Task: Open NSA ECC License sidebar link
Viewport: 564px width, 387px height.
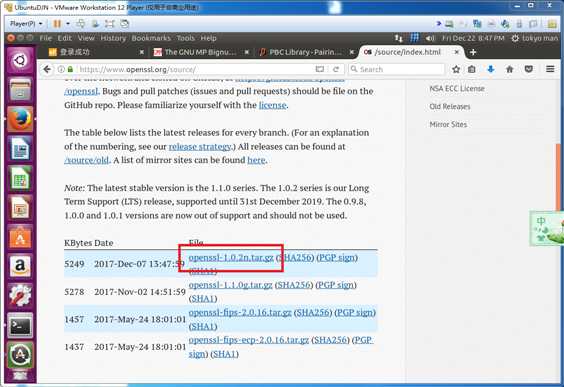Action: pyautogui.click(x=457, y=88)
